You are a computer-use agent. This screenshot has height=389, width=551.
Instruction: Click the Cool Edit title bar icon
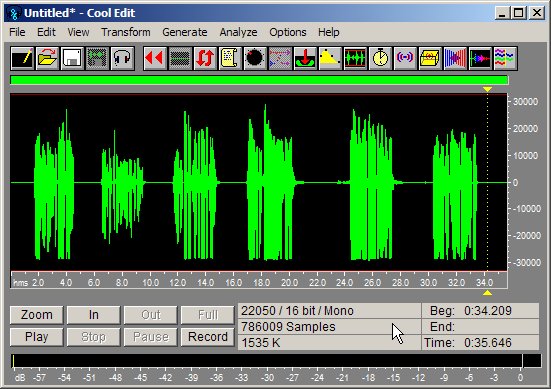point(14,14)
